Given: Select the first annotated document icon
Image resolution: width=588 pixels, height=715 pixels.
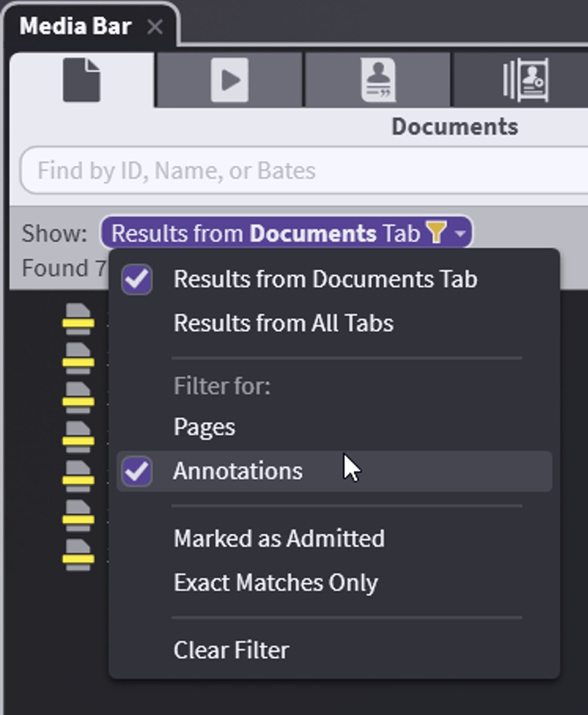Looking at the screenshot, I should [x=78, y=318].
